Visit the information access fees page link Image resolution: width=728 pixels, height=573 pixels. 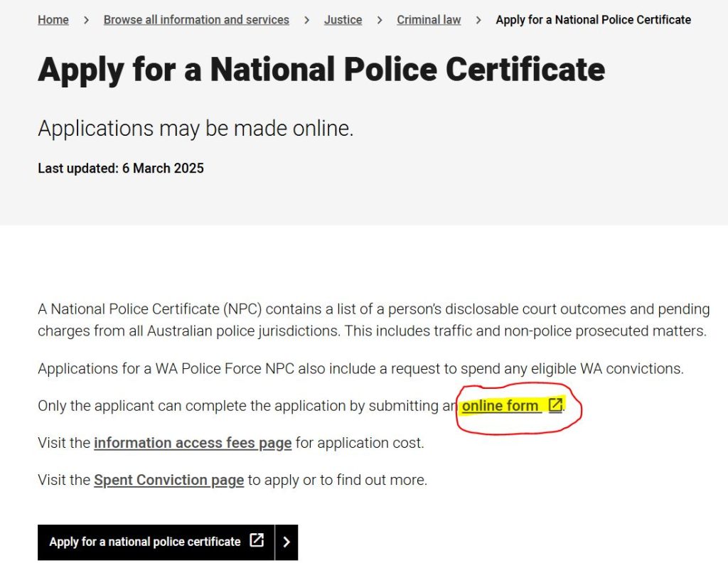tap(193, 443)
